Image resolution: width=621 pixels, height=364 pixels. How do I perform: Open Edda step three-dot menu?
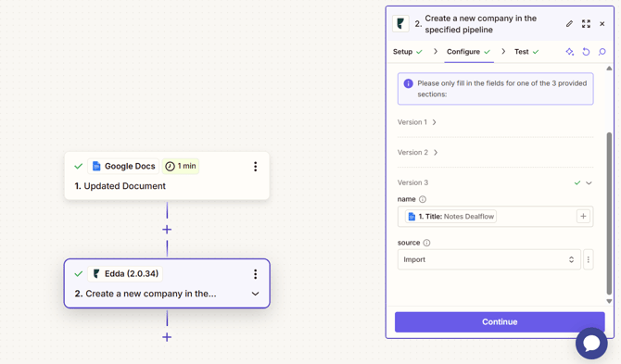coord(256,274)
